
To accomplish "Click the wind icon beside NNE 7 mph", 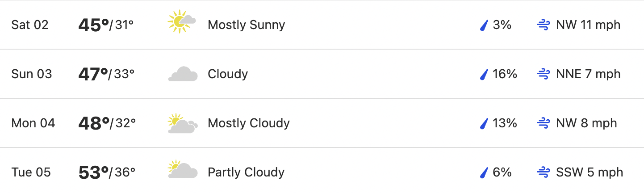I will (x=543, y=74).
